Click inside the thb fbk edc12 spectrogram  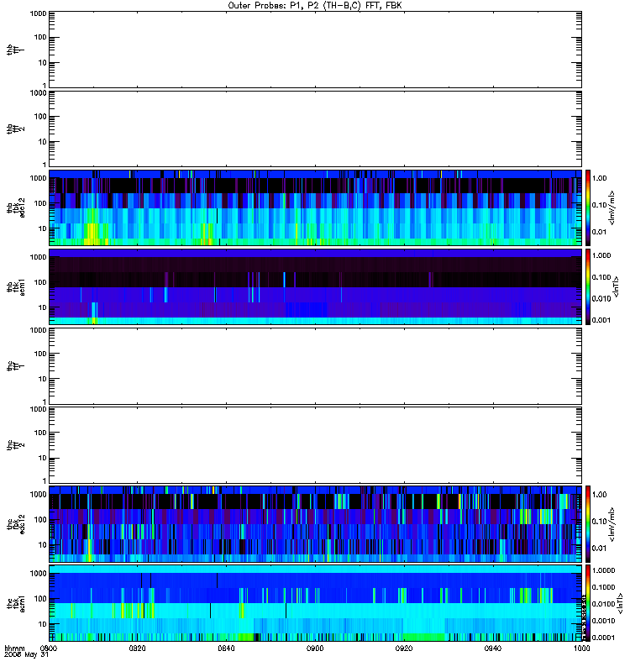tap(315, 207)
